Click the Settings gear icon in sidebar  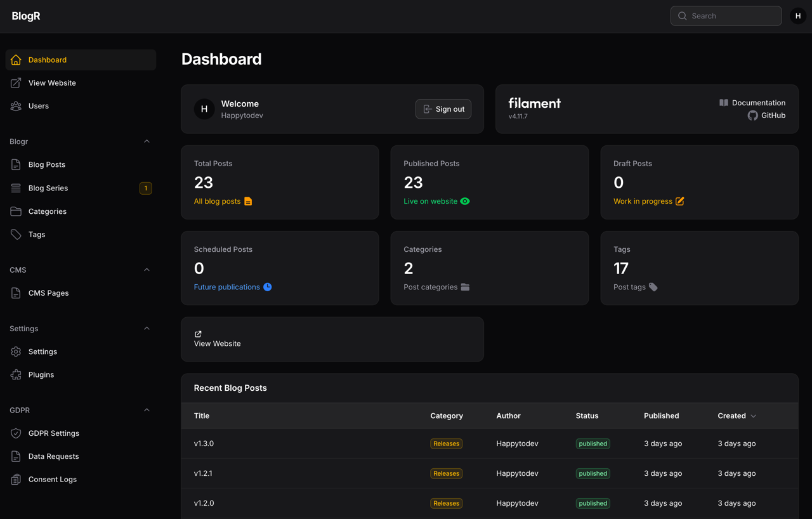pos(16,351)
